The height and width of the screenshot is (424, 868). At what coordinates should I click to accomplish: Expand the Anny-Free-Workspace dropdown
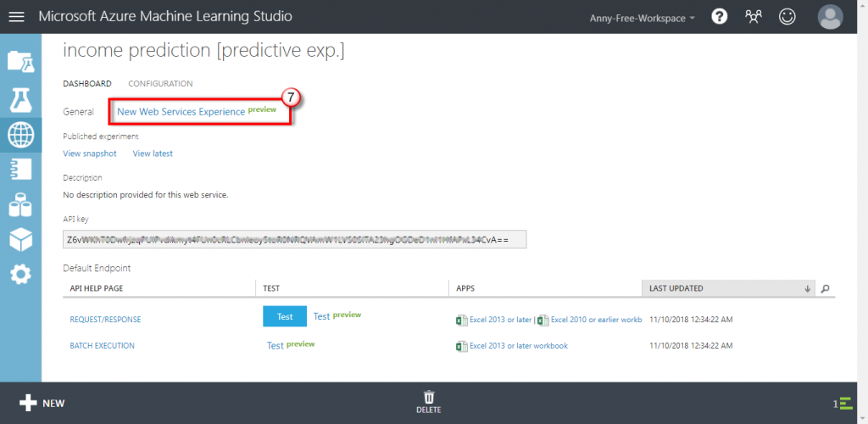(x=643, y=18)
